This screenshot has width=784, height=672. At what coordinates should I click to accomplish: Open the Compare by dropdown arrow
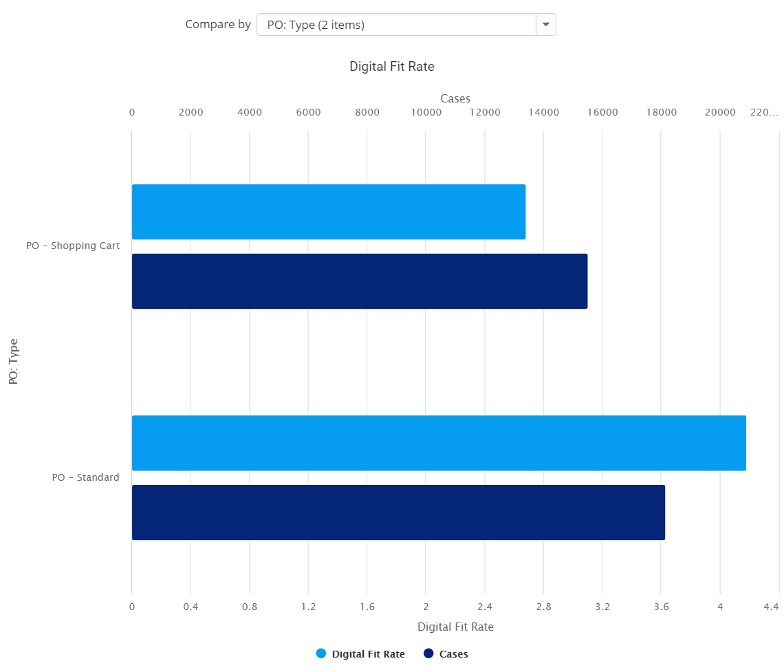tap(545, 25)
